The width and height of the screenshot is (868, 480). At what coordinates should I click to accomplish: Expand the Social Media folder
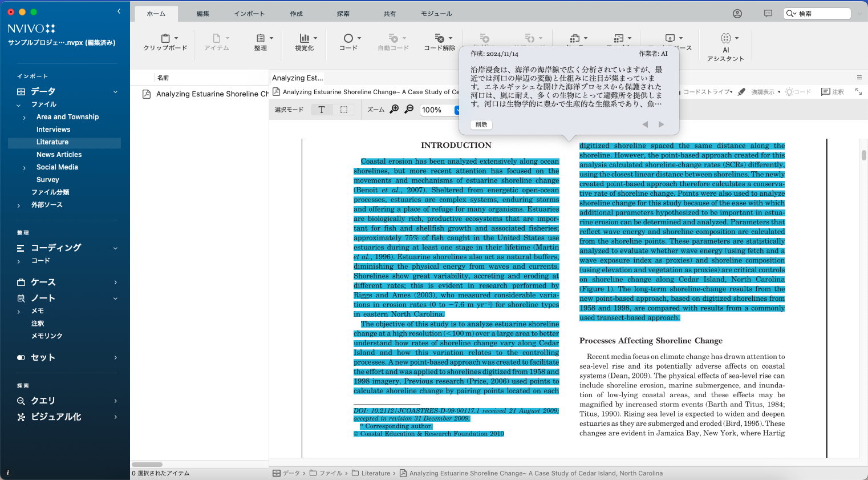click(24, 168)
